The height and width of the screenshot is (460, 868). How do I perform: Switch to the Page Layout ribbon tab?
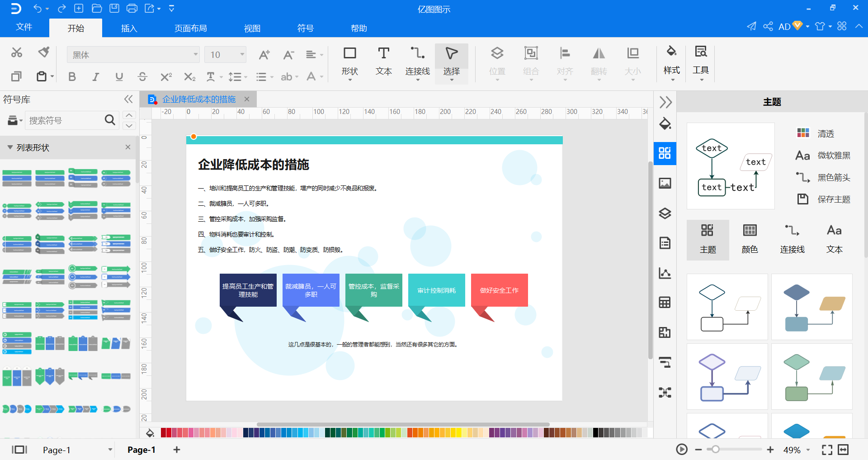(x=190, y=28)
